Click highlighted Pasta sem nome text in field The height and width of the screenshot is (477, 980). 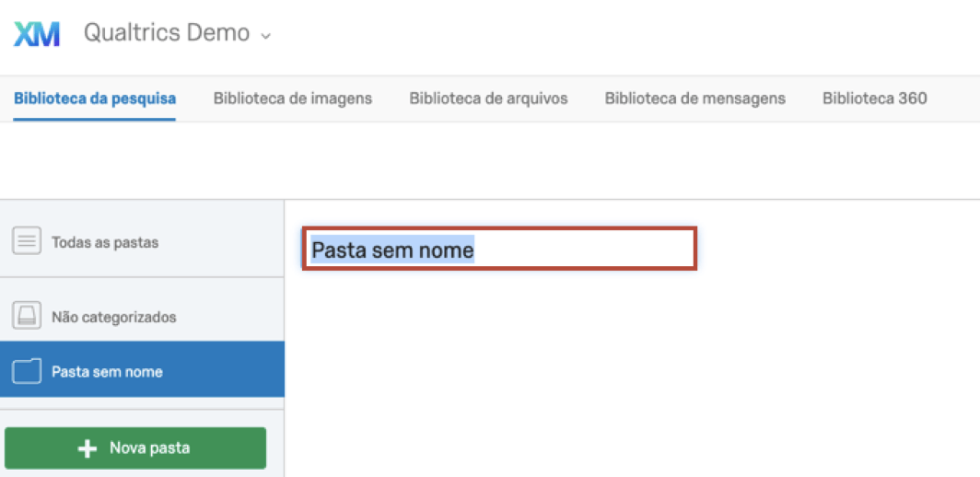click(x=392, y=250)
